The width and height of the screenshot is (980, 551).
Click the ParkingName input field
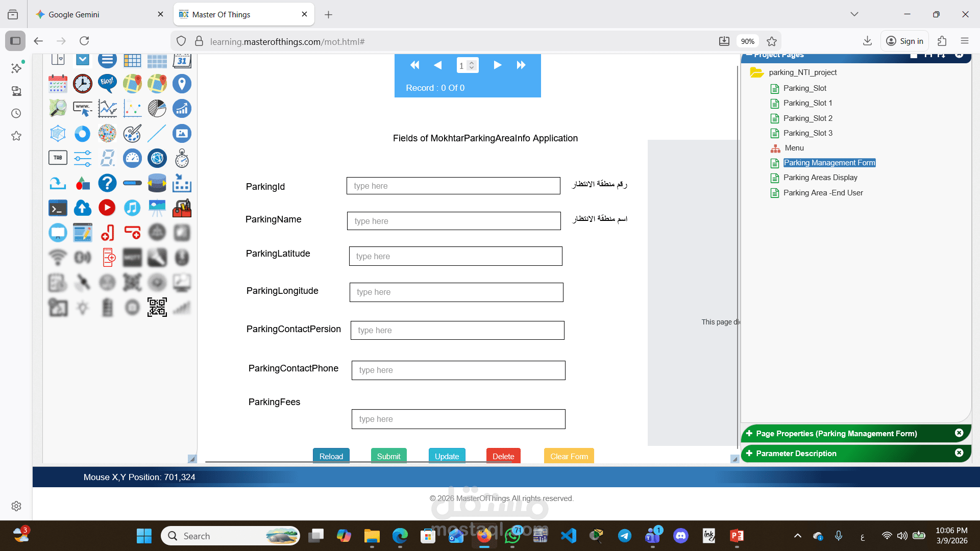453,221
